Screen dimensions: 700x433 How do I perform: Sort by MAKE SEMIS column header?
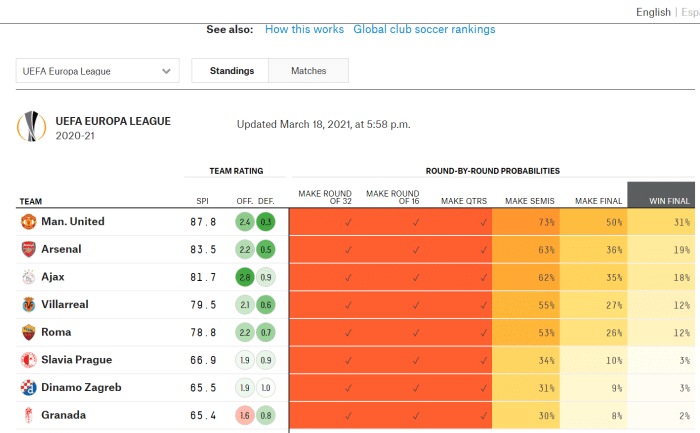point(530,201)
